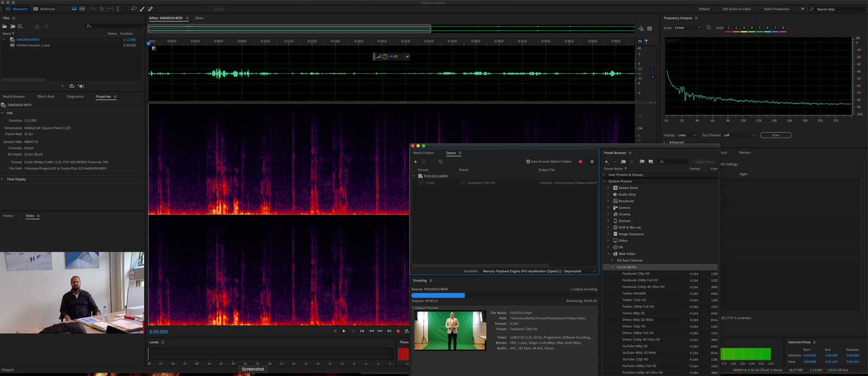
Task: Open the Renderer dropdown
Action: coord(539,271)
